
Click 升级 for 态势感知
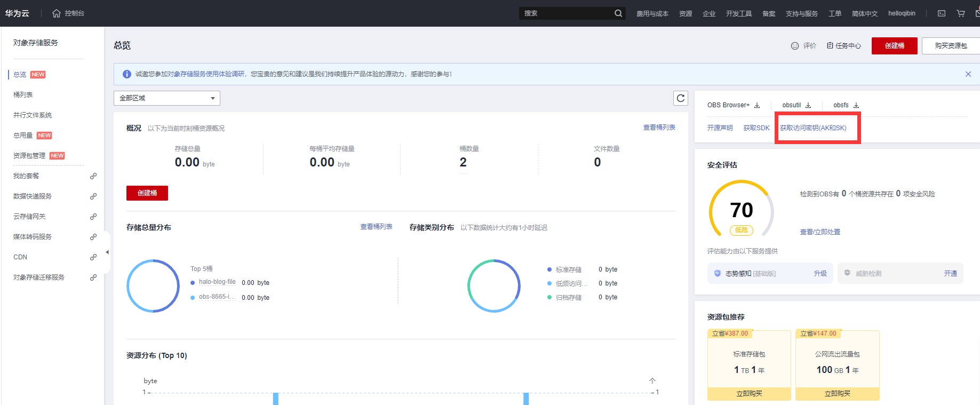tap(820, 274)
